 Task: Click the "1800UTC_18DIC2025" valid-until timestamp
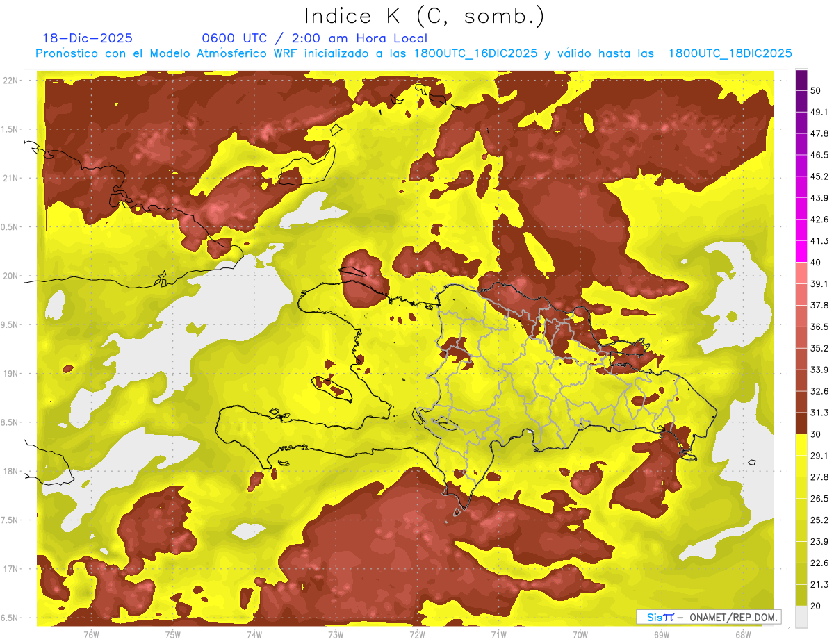click(x=730, y=53)
